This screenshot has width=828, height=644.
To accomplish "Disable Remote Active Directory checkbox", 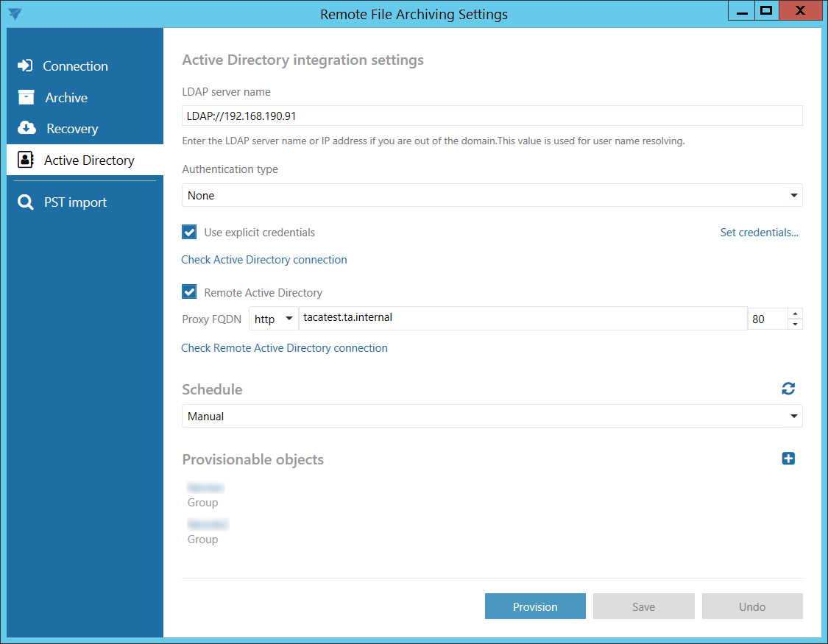I will tap(189, 292).
